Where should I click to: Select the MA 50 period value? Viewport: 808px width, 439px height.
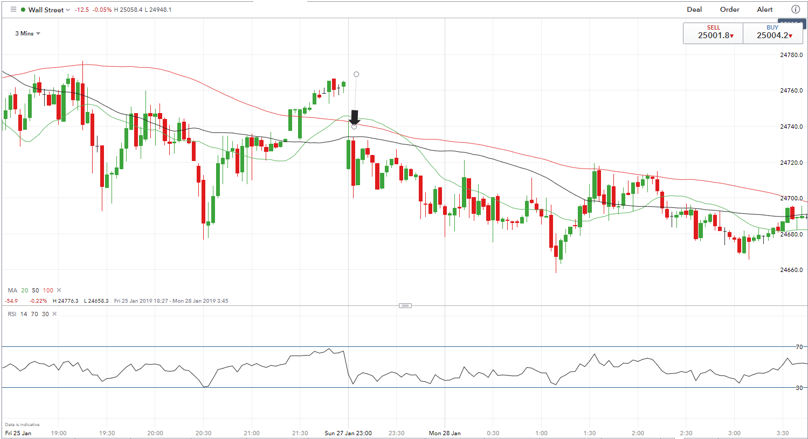(36, 291)
